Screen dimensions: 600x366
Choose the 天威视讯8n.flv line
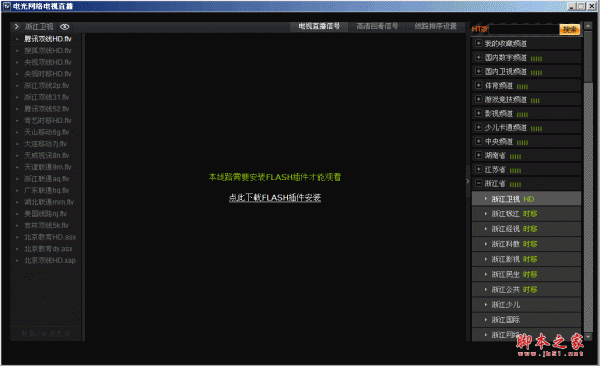coord(47,155)
